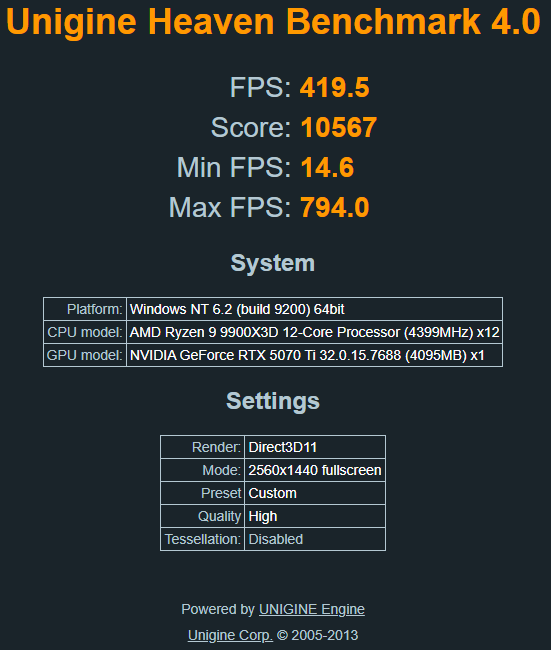Click the Custom preset value

coord(315,493)
